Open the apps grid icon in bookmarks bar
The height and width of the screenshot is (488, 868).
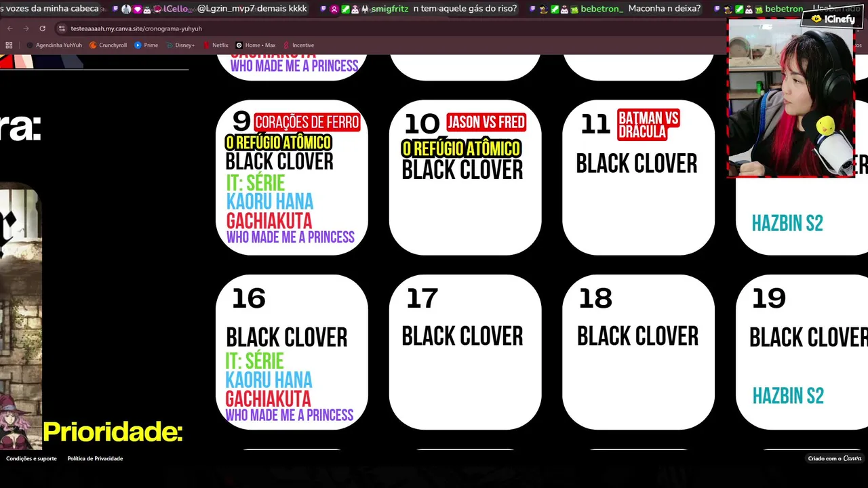(x=9, y=45)
